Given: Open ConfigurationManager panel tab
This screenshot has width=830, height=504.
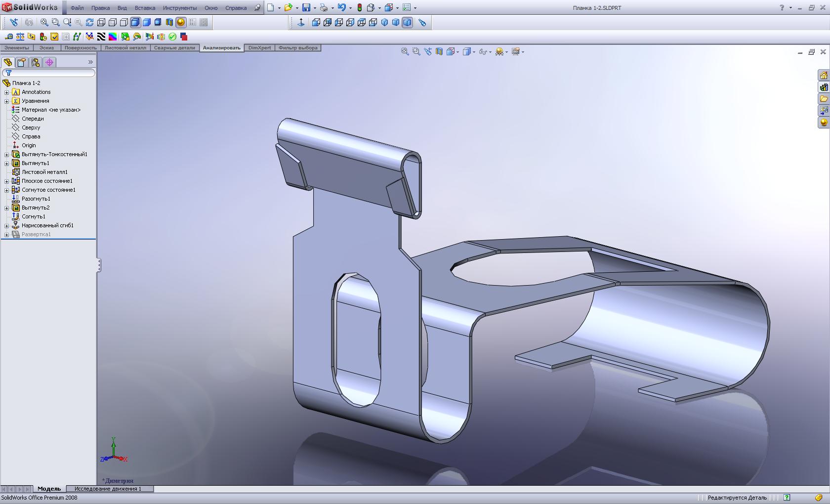Looking at the screenshot, I should point(35,62).
